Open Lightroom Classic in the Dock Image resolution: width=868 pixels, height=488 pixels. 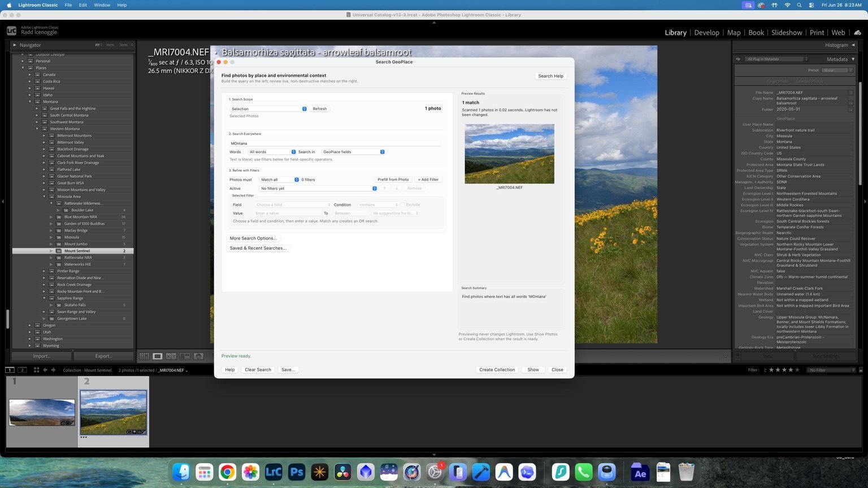274,472
